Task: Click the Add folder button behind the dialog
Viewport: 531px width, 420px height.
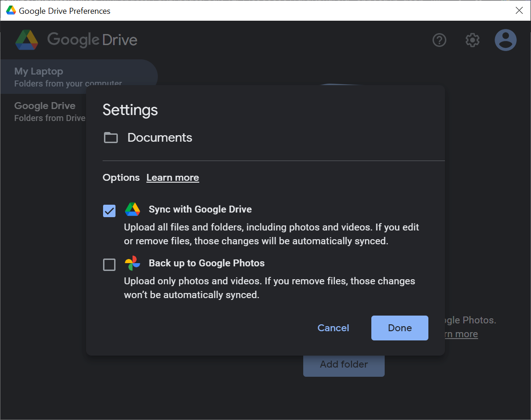Action: click(344, 366)
